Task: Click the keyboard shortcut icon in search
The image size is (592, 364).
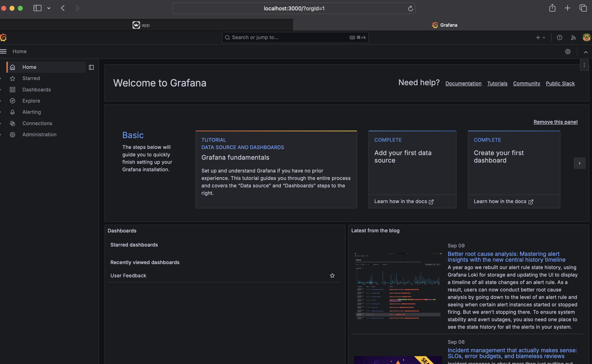Action: 352,38
